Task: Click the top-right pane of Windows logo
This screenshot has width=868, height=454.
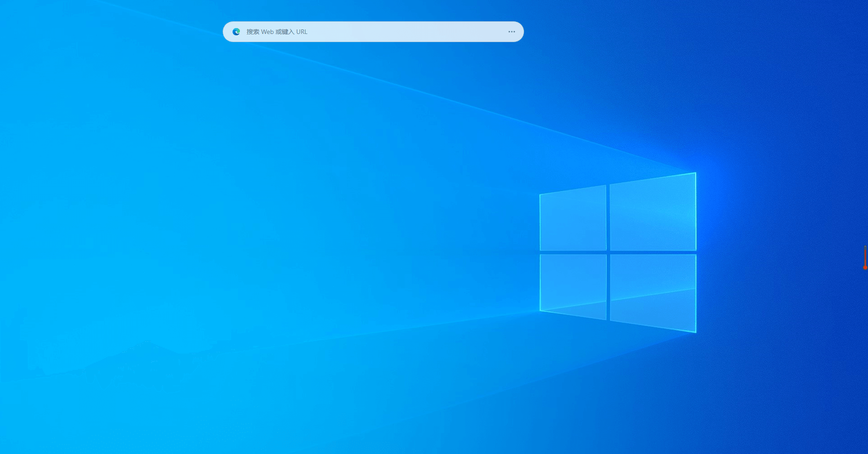Action: point(653,214)
